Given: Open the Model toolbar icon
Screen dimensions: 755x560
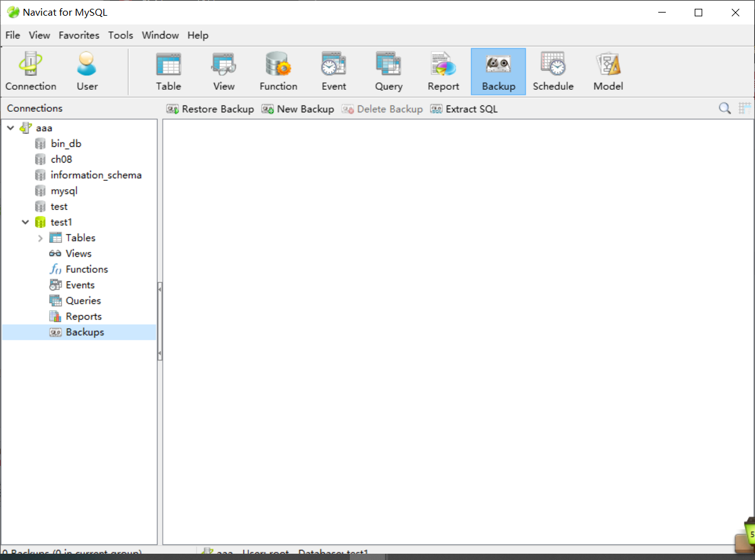Looking at the screenshot, I should click(608, 72).
